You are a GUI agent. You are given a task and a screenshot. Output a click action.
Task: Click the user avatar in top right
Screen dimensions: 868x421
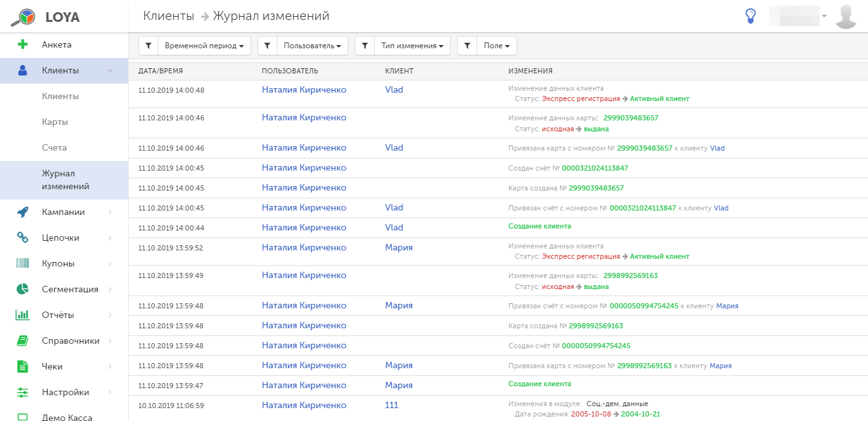pos(845,17)
